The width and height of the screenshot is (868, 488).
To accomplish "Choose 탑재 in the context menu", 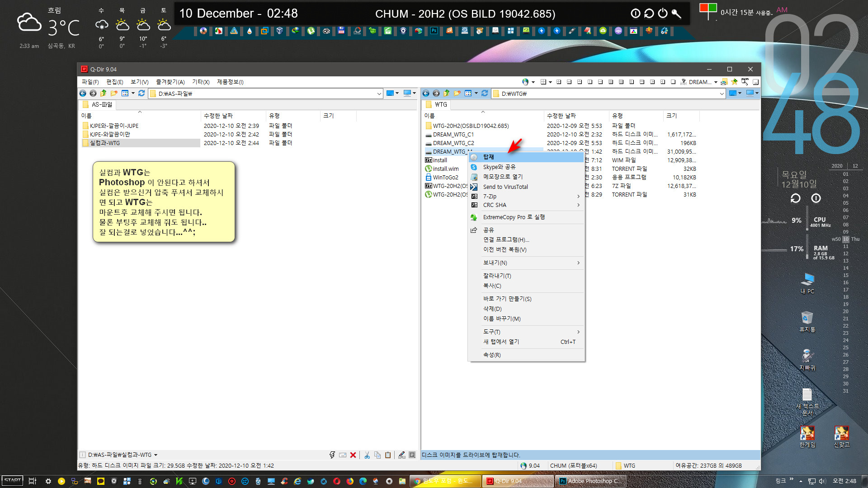I will pos(526,157).
